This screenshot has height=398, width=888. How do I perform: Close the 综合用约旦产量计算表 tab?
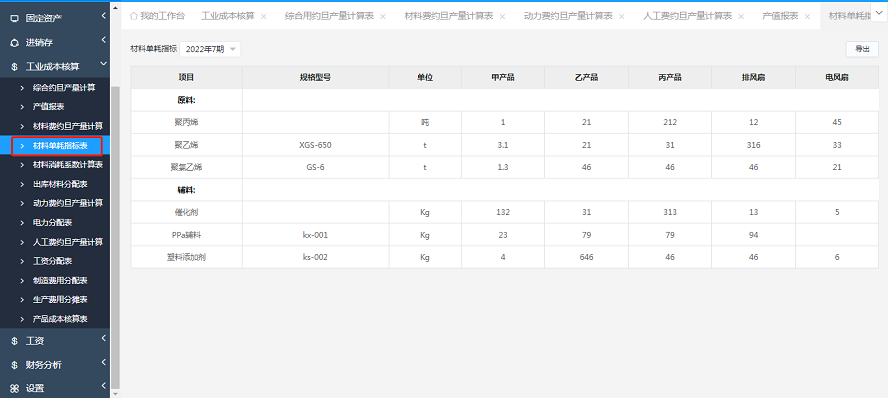coord(383,16)
